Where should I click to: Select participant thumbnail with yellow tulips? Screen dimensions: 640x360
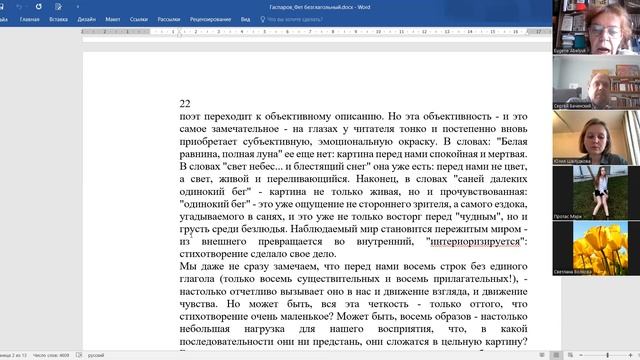click(596, 248)
